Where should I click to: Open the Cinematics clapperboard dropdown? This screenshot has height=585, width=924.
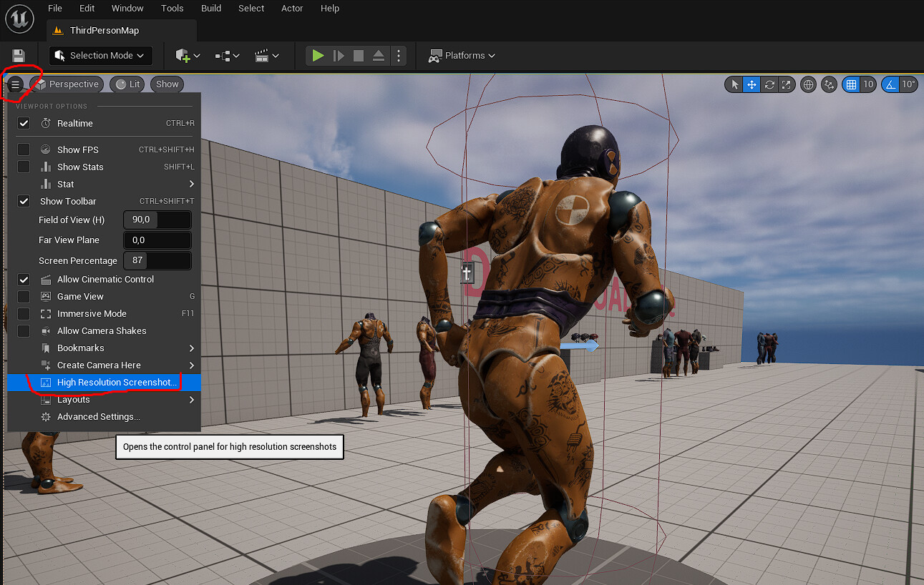(x=267, y=56)
